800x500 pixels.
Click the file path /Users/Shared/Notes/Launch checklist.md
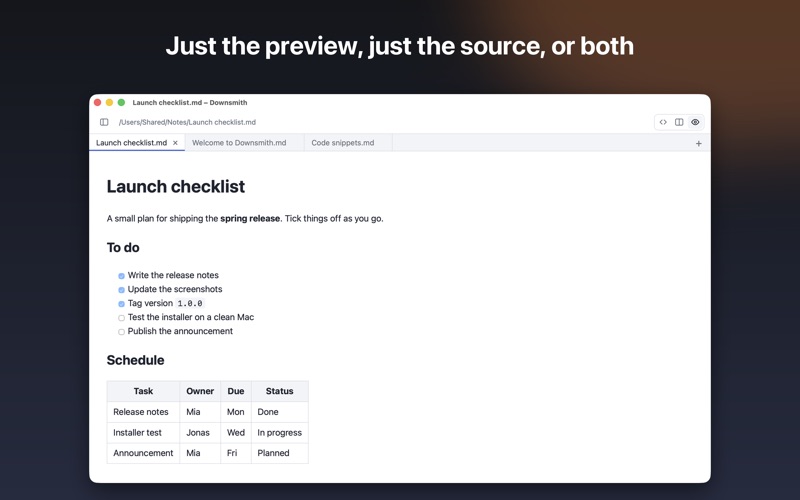(187, 122)
